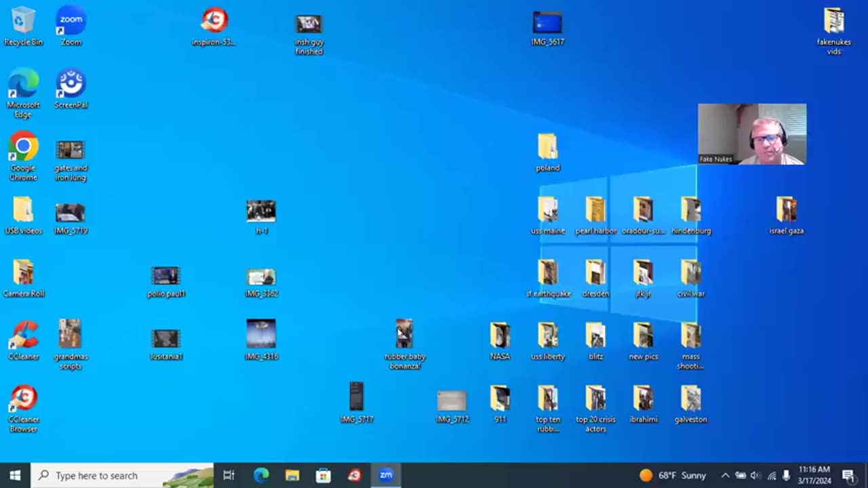Open Microsoft Store from the taskbar

pos(323,475)
